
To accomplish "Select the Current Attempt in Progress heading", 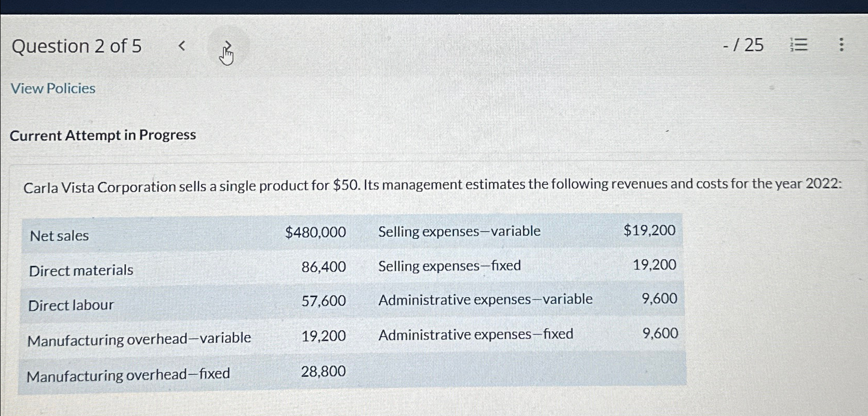I will (103, 135).
